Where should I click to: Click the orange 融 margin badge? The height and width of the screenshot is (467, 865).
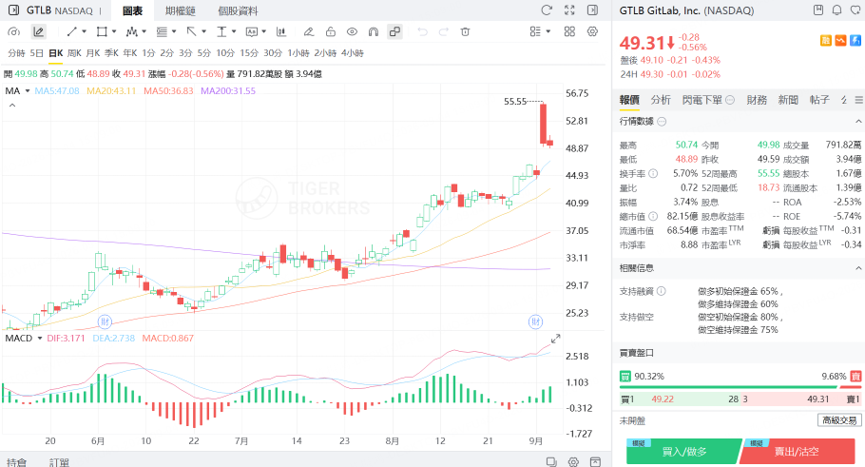point(826,40)
